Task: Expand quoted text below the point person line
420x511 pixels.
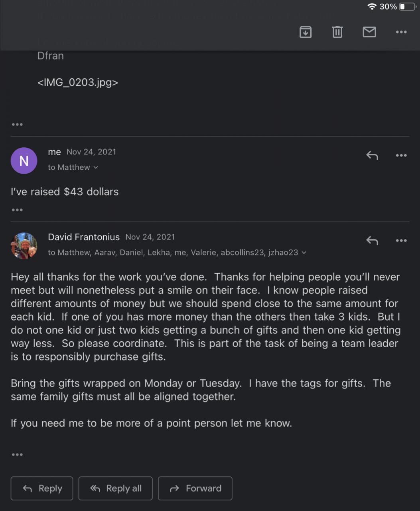Action: tap(17, 455)
